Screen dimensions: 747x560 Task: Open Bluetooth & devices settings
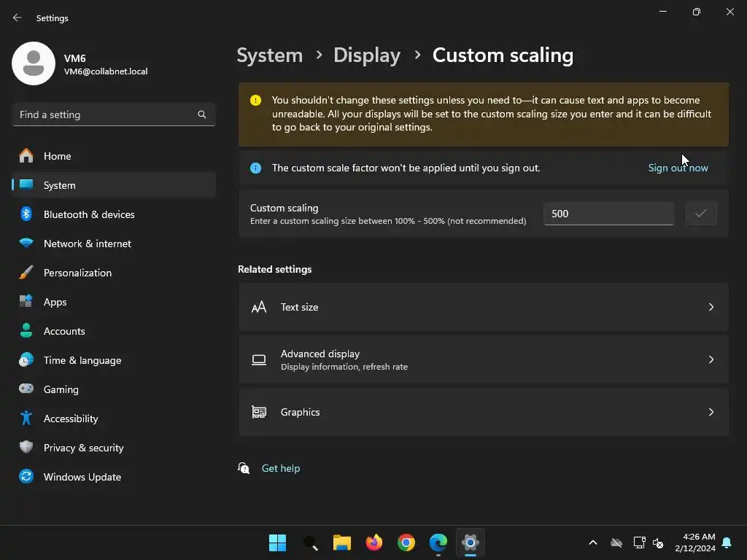pyautogui.click(x=89, y=214)
